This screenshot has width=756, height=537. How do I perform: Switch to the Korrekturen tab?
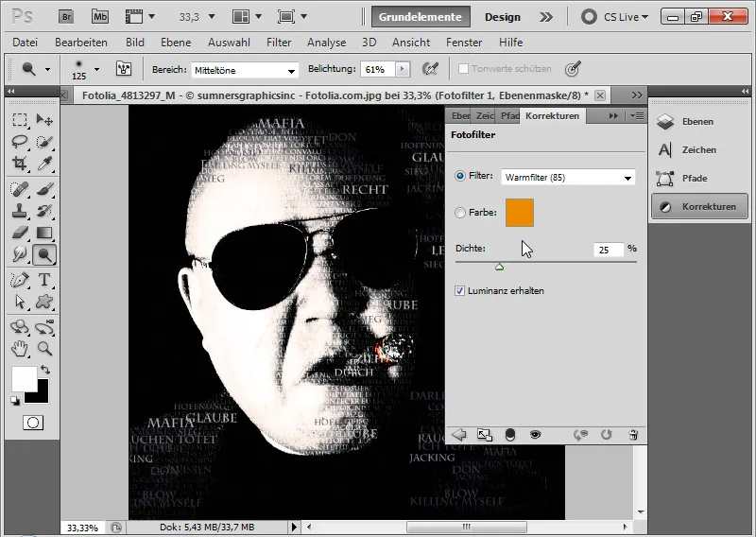coord(553,115)
